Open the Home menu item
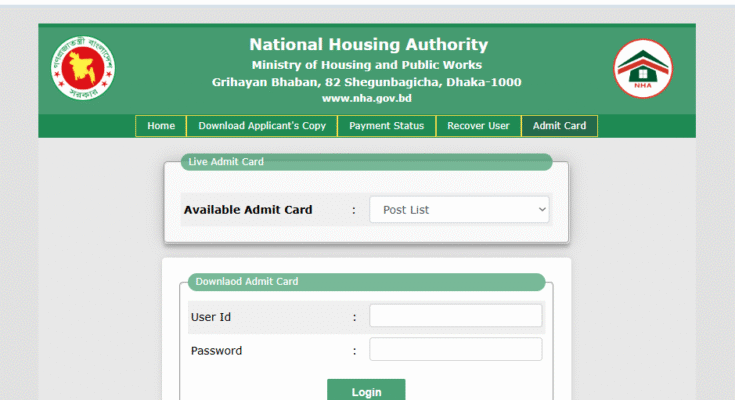Screen dimensions: 735x400 click(x=161, y=126)
